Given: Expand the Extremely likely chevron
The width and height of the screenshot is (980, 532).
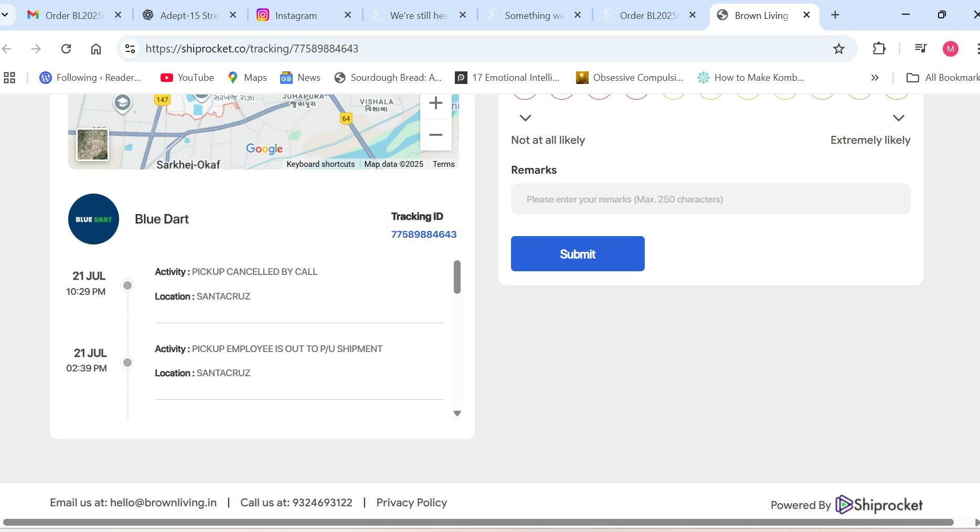Looking at the screenshot, I should click(899, 118).
